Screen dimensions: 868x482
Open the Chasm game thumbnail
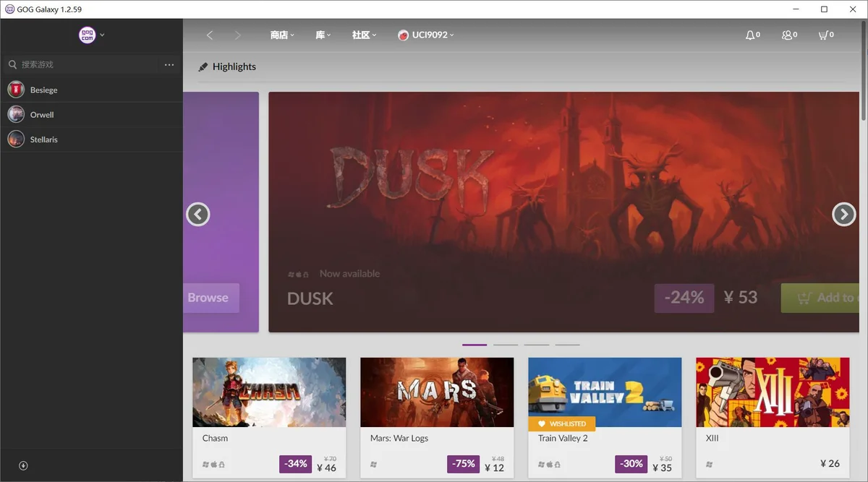(x=269, y=392)
